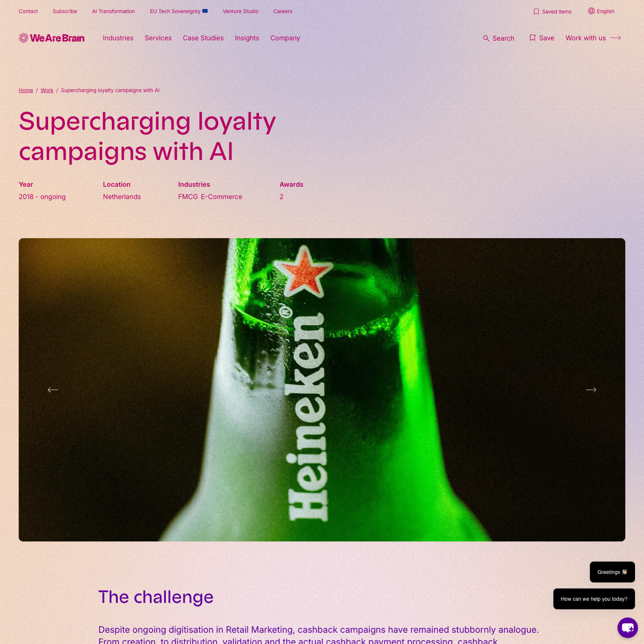Image resolution: width=644 pixels, height=644 pixels.
Task: Click the WeAreBrain logo
Action: point(52,38)
